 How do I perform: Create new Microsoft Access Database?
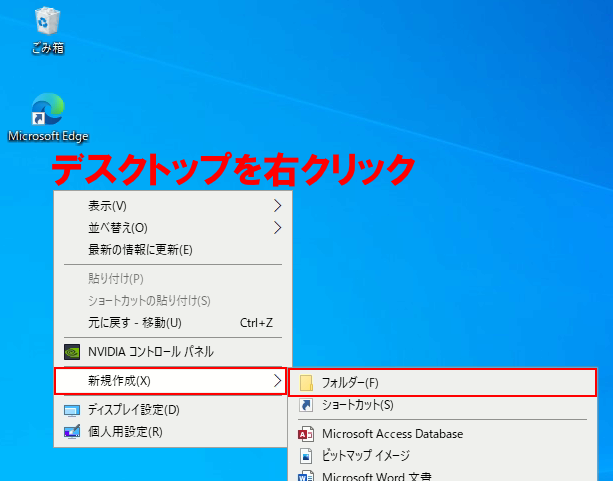tap(443, 434)
